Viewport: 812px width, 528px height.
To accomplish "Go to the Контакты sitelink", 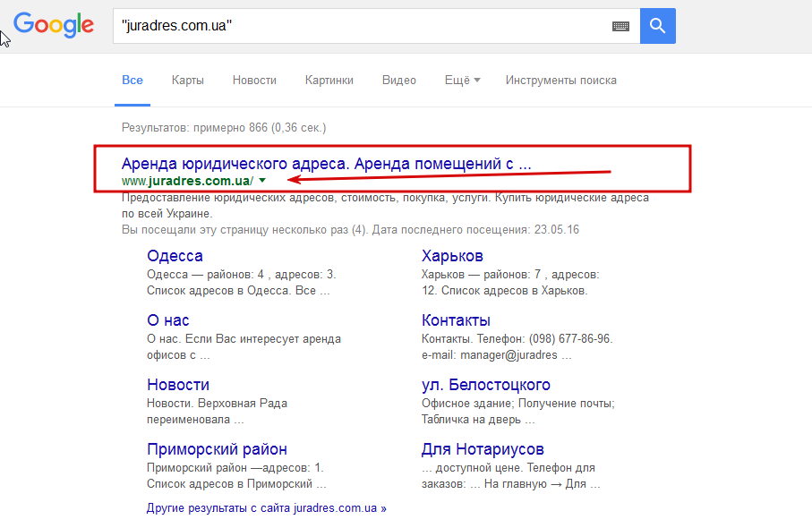I will [456, 320].
